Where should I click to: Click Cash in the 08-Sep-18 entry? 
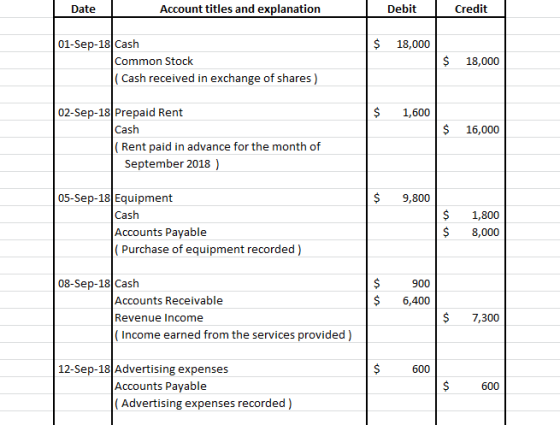pos(127,283)
